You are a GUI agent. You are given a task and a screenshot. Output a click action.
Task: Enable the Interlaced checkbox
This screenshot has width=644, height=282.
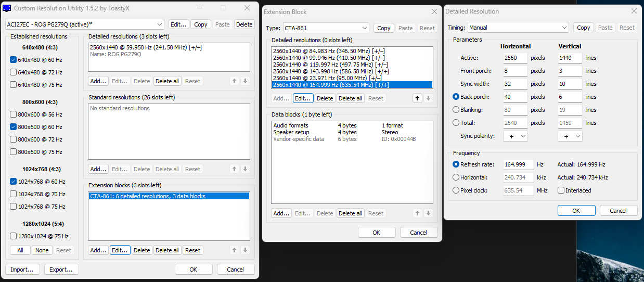561,190
